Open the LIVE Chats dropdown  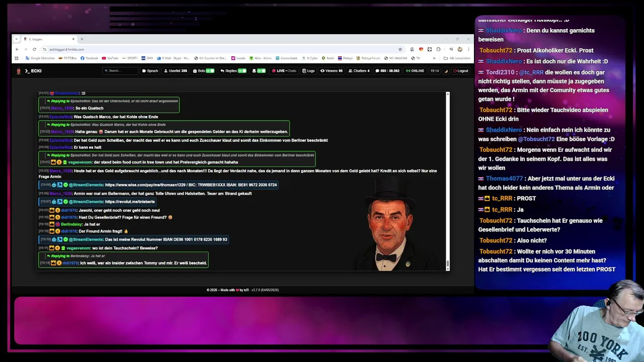[284, 71]
